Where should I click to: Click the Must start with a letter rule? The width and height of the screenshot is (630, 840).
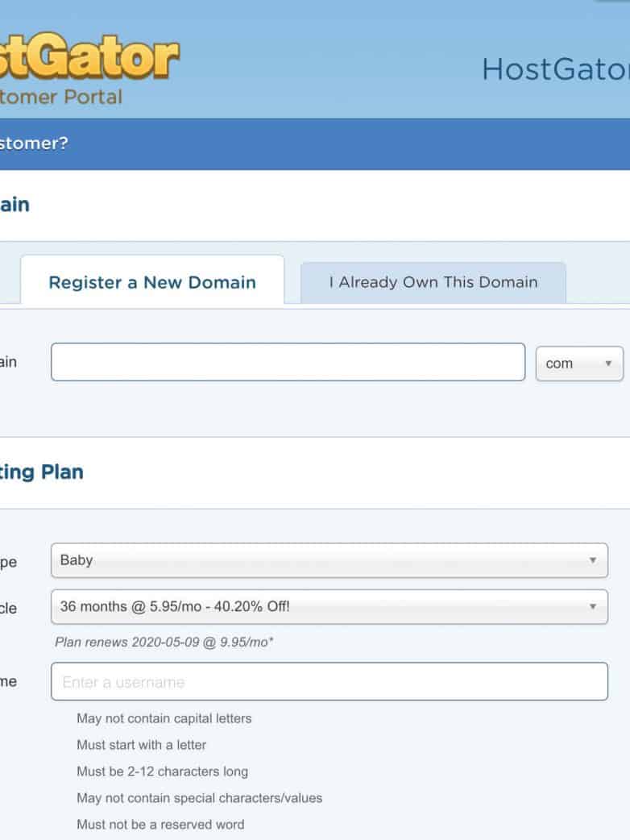tap(142, 745)
